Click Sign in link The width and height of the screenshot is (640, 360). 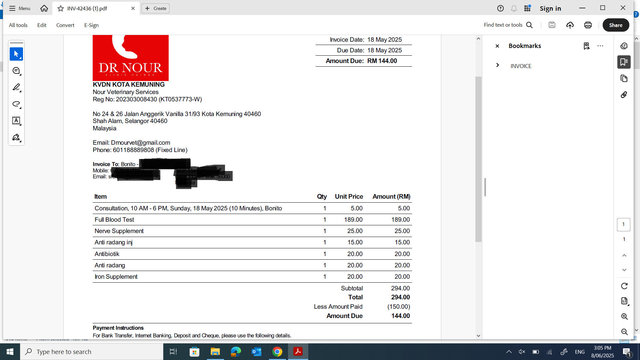[550, 9]
